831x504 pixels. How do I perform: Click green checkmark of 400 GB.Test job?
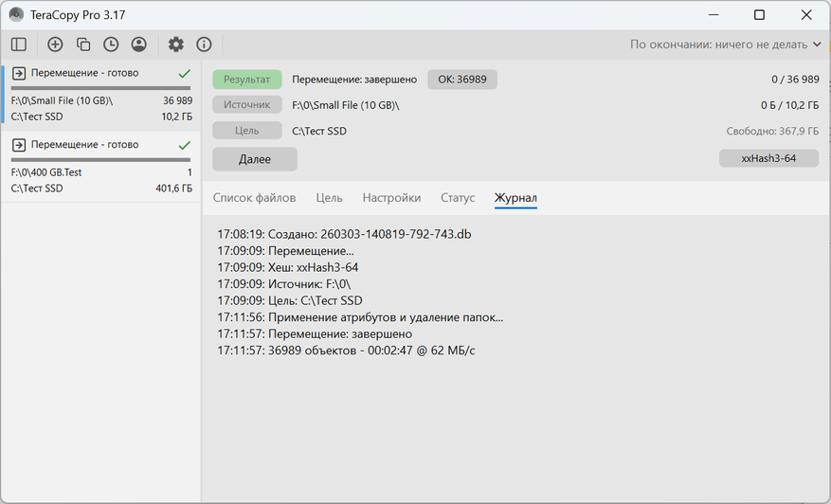185,145
